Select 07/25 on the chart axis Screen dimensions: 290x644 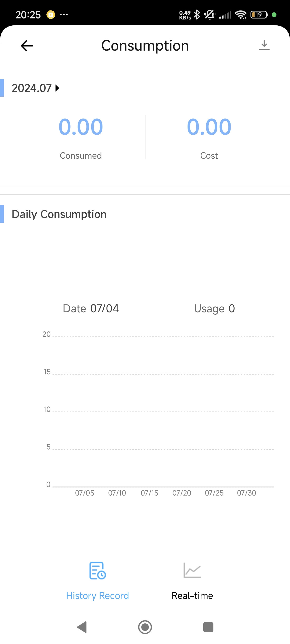pos(214,493)
